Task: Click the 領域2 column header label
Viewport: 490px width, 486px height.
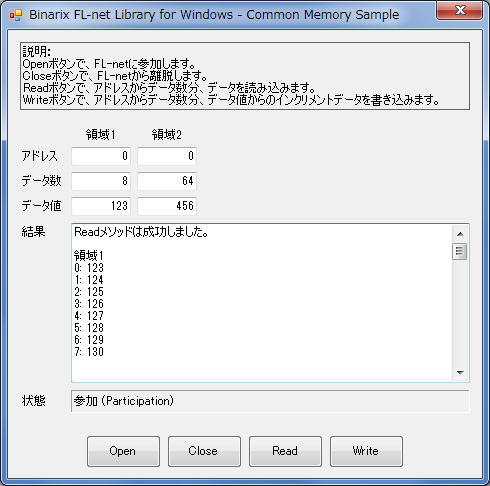Action: click(167, 135)
